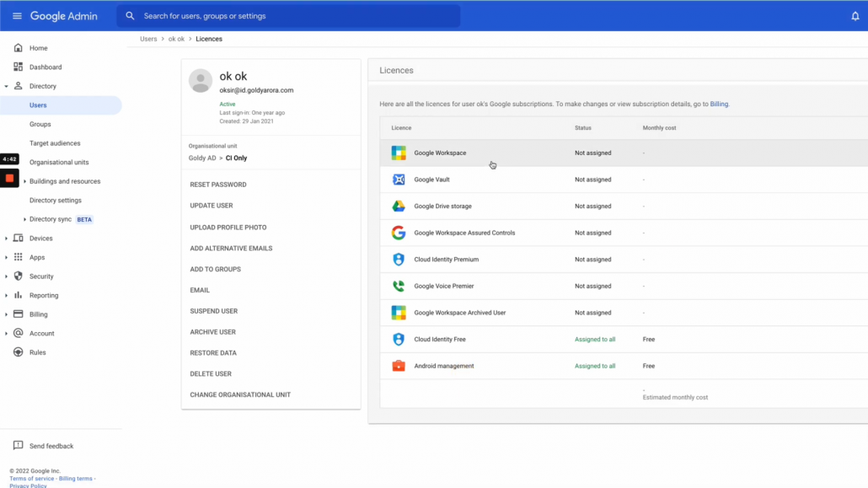Go to Users breadcrumb link
Image resolution: width=868 pixels, height=488 pixels.
click(148, 39)
